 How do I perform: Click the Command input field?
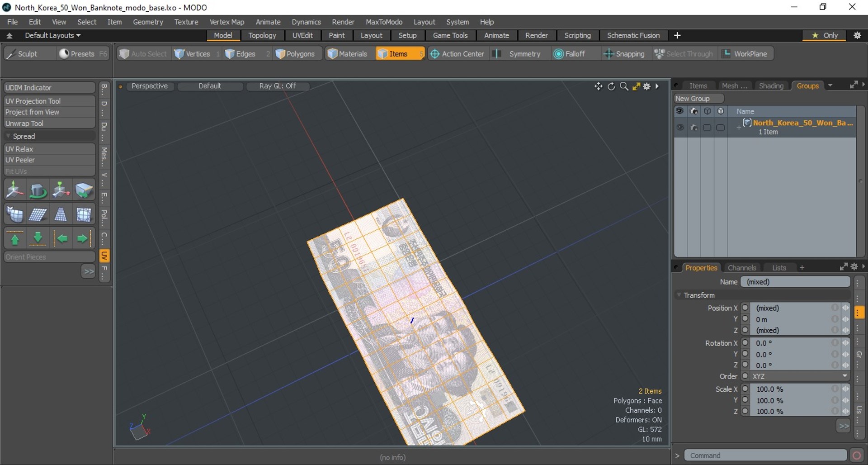point(765,456)
